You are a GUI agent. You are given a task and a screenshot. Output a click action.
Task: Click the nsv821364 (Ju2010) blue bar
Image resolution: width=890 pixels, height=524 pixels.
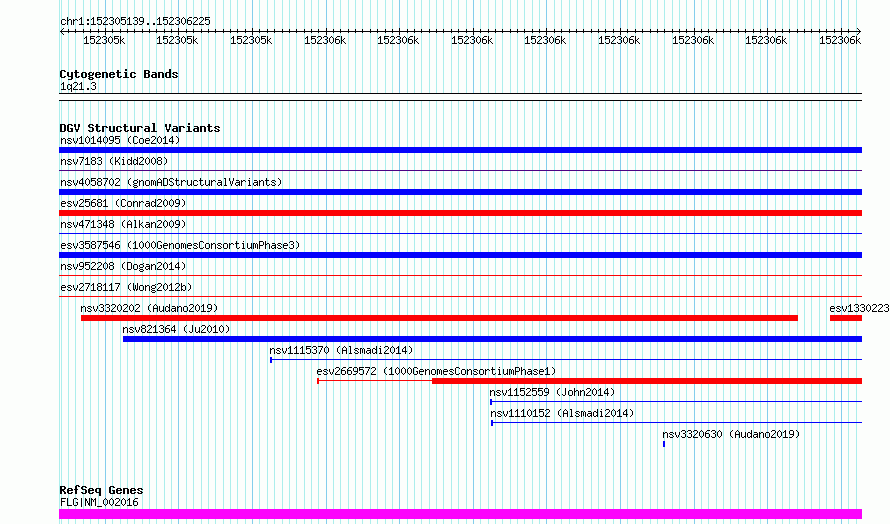tap(492, 339)
